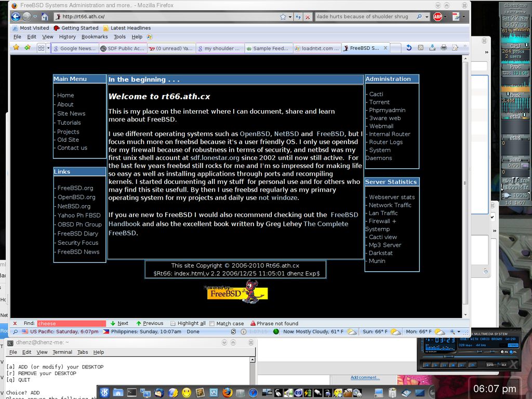Click the sdf.lonestar.org hyperlink
The height and width of the screenshot is (399, 532).
[x=215, y=158]
